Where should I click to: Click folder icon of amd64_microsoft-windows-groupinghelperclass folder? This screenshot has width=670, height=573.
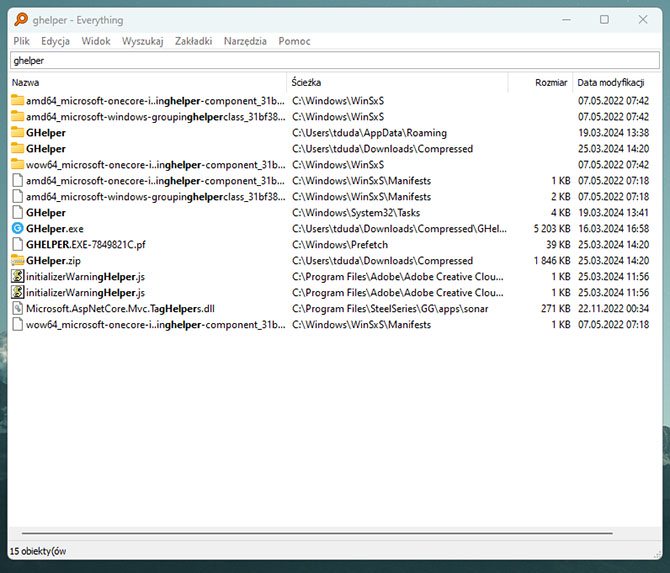[17, 117]
